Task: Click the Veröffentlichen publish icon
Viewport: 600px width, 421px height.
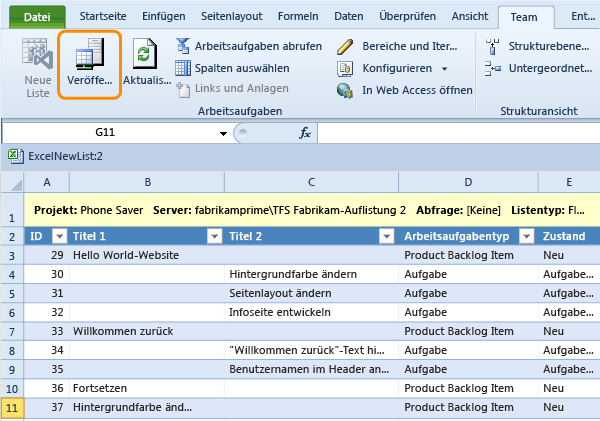Action: pyautogui.click(x=90, y=54)
